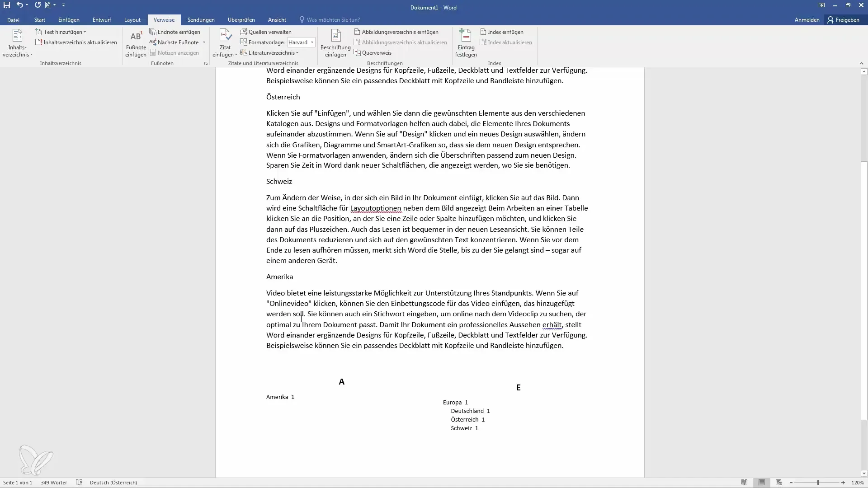Switch to the Layout tab

click(132, 20)
